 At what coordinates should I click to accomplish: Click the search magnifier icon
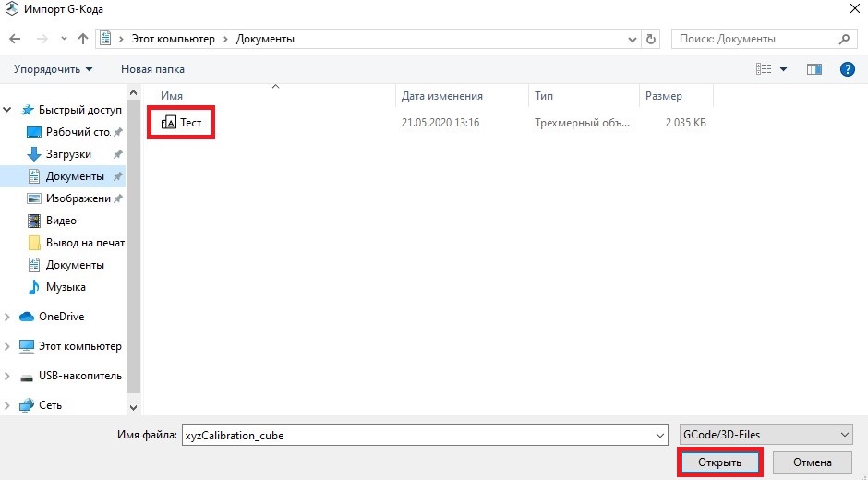pos(844,39)
